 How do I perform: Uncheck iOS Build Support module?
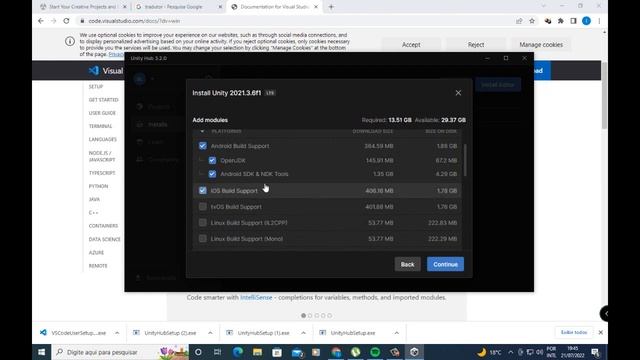[x=202, y=191]
